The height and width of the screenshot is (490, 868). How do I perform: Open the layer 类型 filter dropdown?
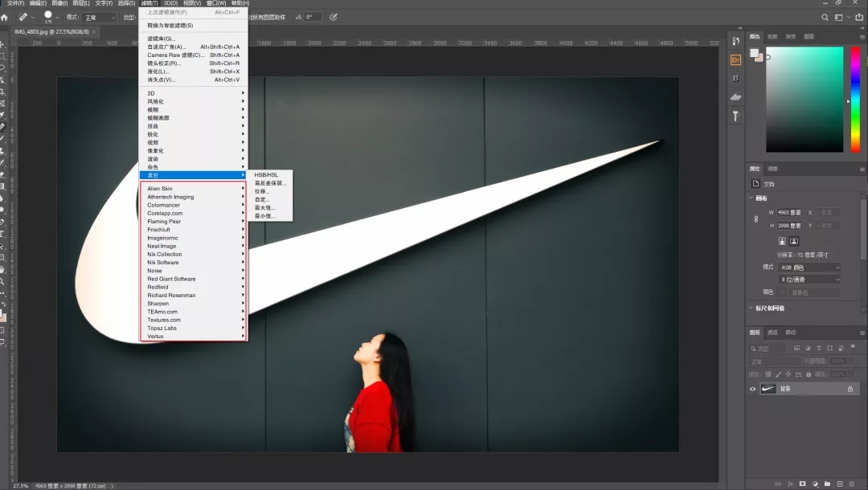(x=768, y=349)
